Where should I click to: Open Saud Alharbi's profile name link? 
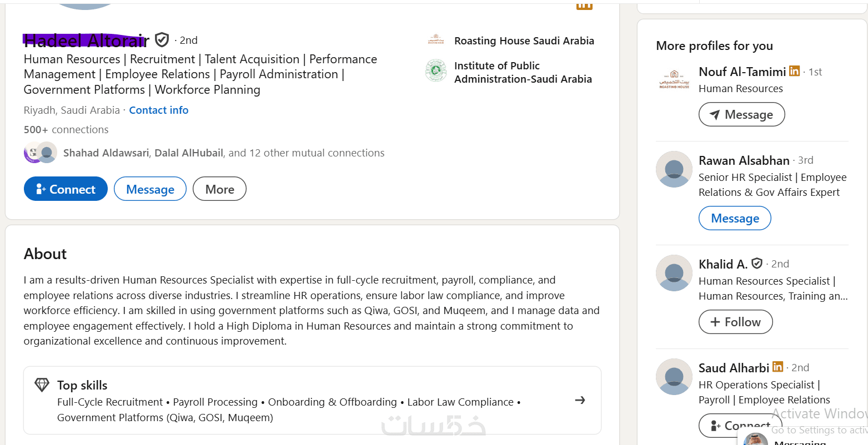coord(734,368)
